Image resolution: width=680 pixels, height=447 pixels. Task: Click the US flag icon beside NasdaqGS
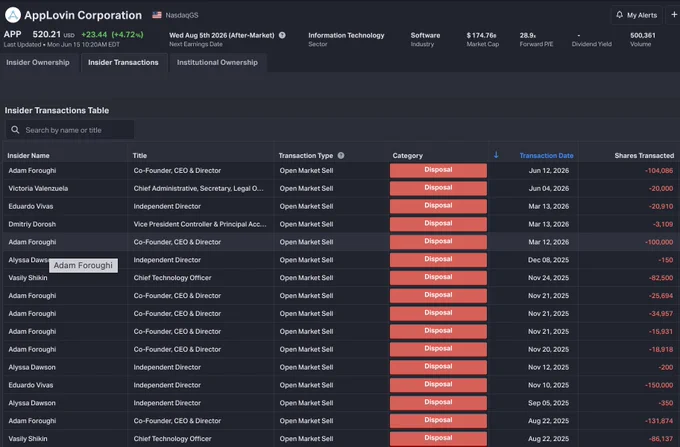[x=157, y=15]
